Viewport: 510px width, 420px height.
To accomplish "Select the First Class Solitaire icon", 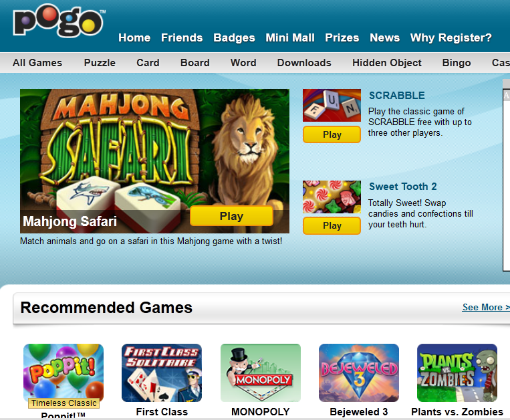I will (162, 373).
